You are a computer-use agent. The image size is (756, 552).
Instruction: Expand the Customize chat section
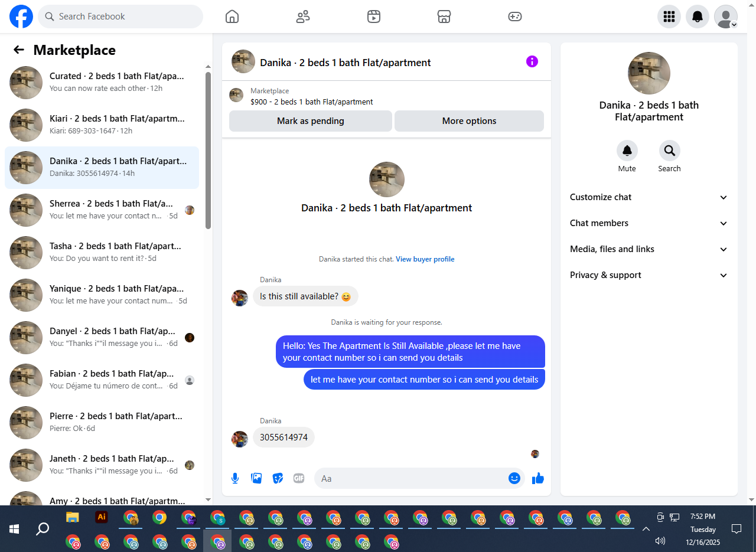click(649, 197)
